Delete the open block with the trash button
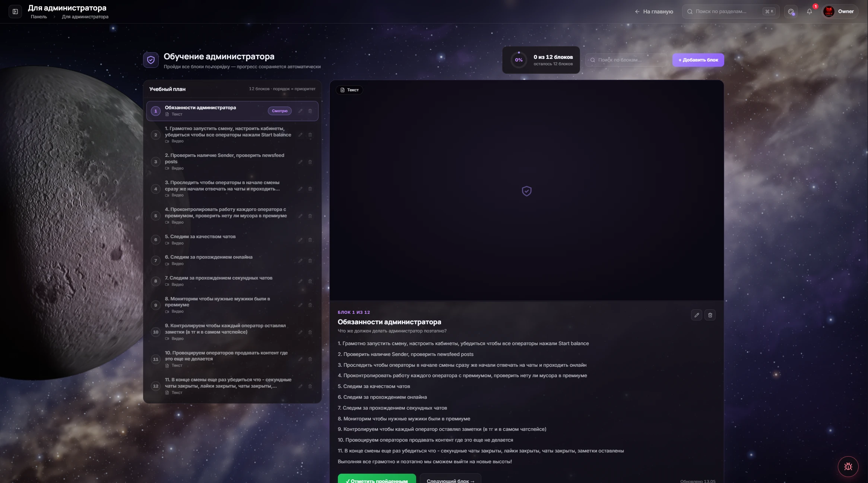Viewport: 868px width, 483px height. point(710,315)
